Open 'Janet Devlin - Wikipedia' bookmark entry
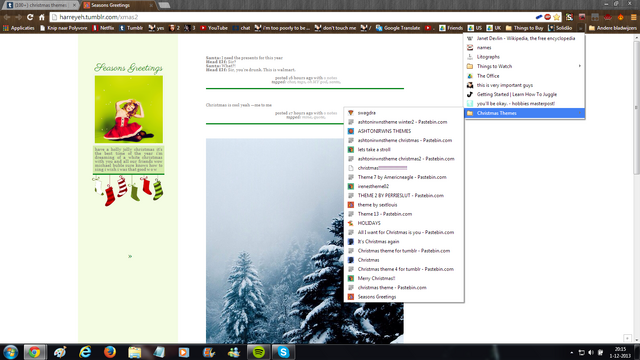 (524, 38)
